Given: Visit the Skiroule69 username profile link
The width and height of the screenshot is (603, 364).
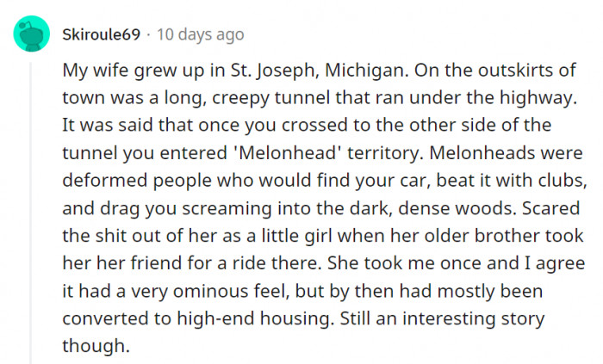Looking at the screenshot, I should [x=102, y=34].
